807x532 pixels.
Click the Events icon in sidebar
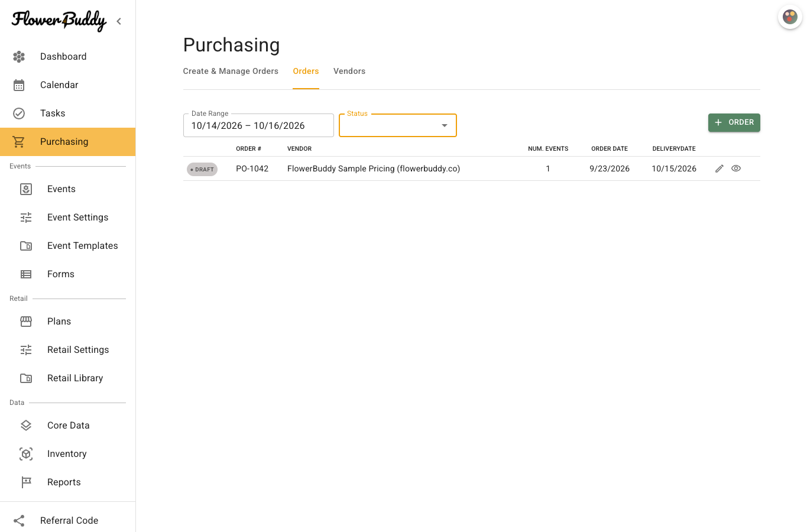point(26,189)
